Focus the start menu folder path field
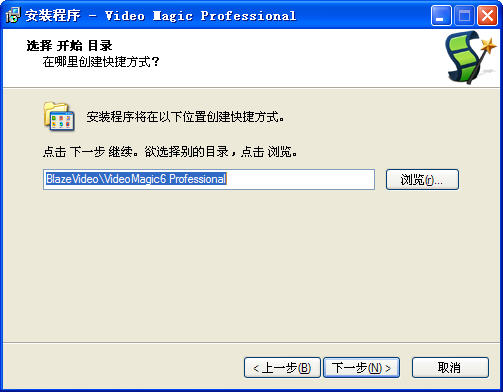 tap(209, 179)
